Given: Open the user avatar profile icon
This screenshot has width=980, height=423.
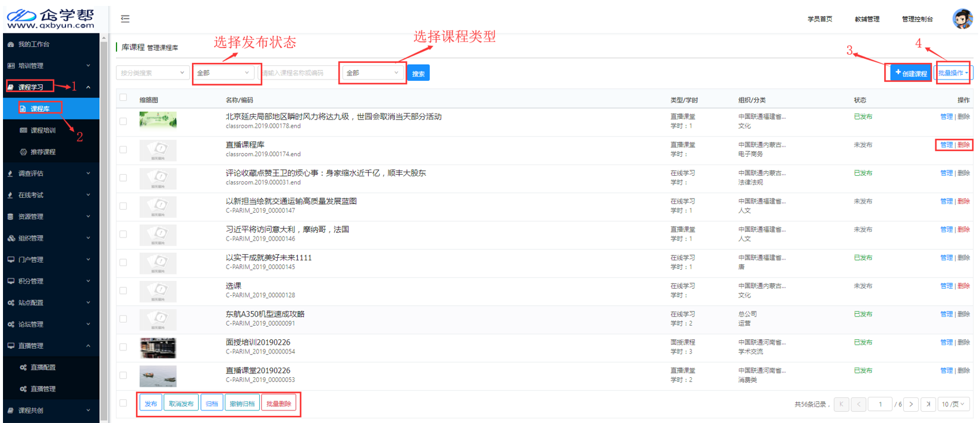Looking at the screenshot, I should 962,19.
